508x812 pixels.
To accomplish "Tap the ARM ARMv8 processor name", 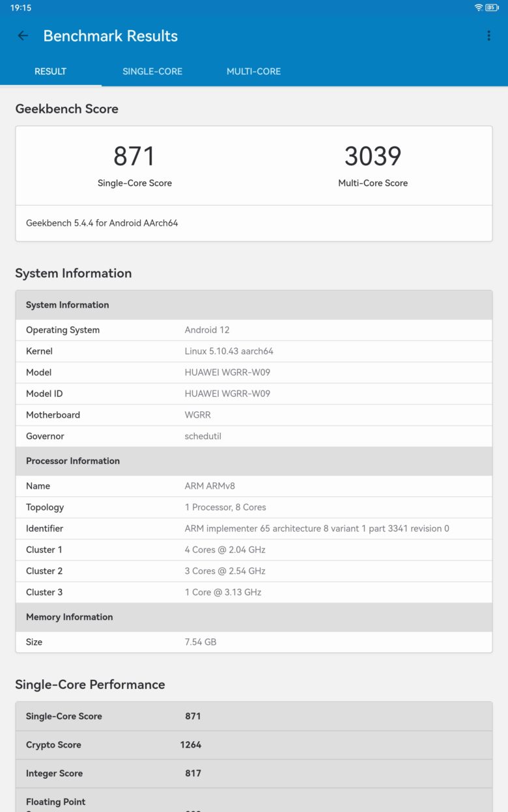I will coord(208,486).
